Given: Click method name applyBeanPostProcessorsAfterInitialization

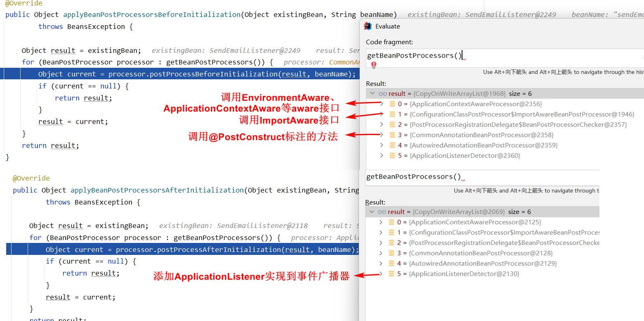Looking at the screenshot, I should [x=157, y=190].
